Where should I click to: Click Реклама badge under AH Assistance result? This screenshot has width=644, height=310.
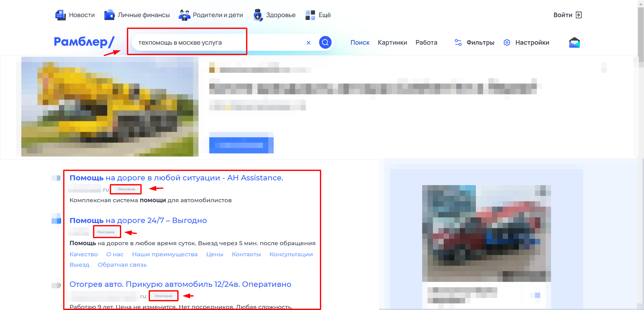[x=126, y=189]
